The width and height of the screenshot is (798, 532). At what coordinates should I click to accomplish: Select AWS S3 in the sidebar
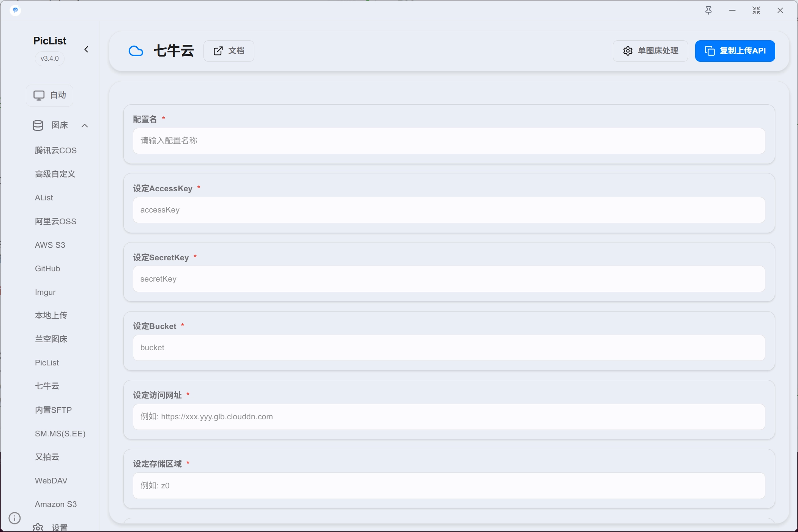(50, 245)
